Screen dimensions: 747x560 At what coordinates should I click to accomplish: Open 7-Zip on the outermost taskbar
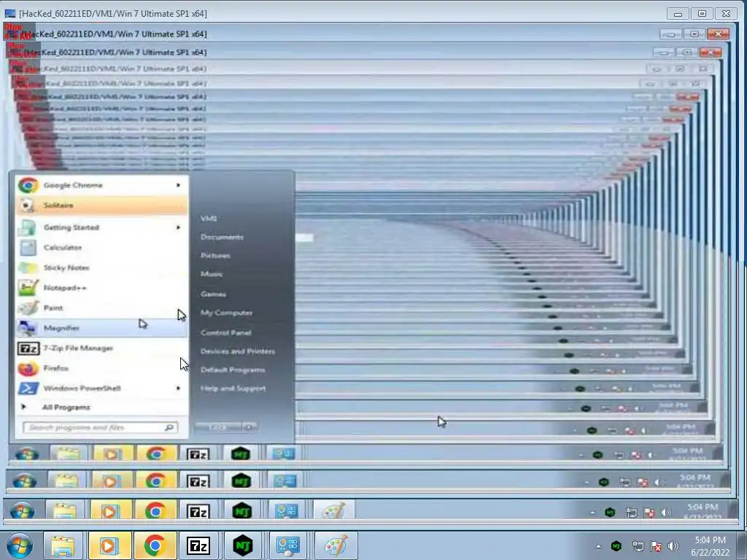198,545
